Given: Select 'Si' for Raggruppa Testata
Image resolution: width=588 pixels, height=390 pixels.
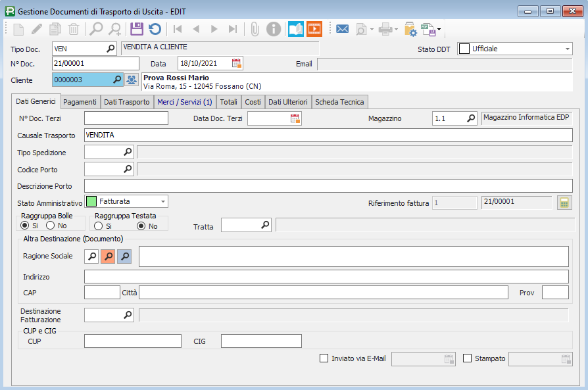Looking at the screenshot, I should point(99,226).
